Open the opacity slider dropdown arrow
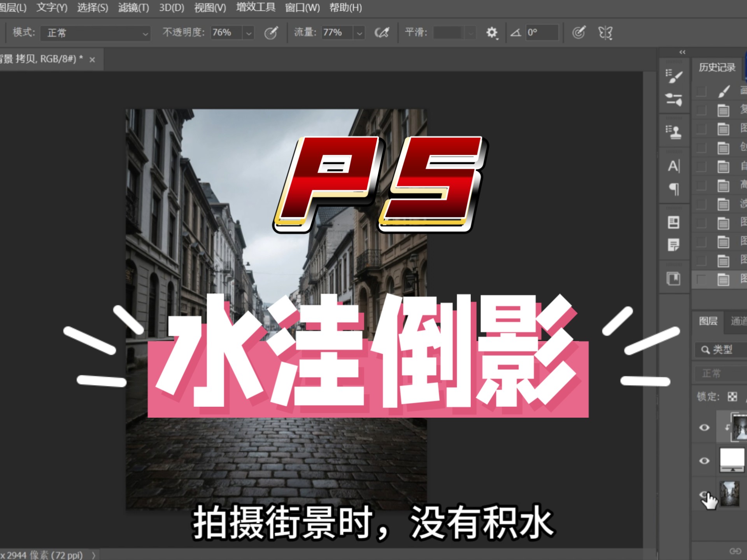The width and height of the screenshot is (747, 560). pos(249,33)
